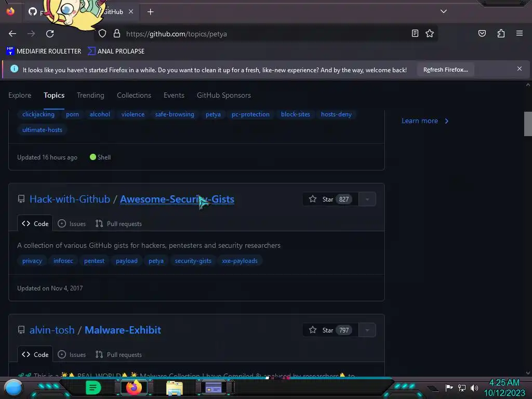The height and width of the screenshot is (399, 532).
Task: Open the hosts-deny topic tag
Action: [336, 114]
